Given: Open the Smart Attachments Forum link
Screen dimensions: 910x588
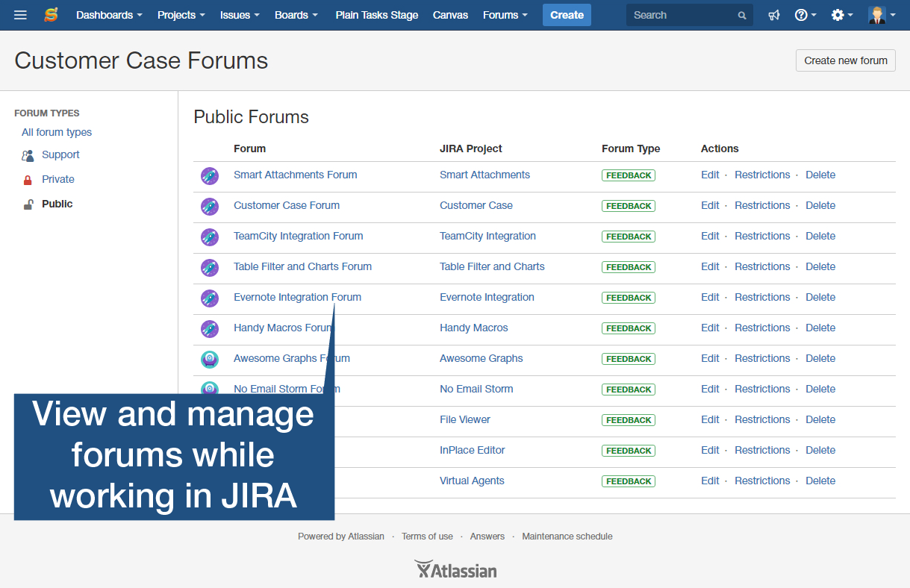Looking at the screenshot, I should (295, 175).
